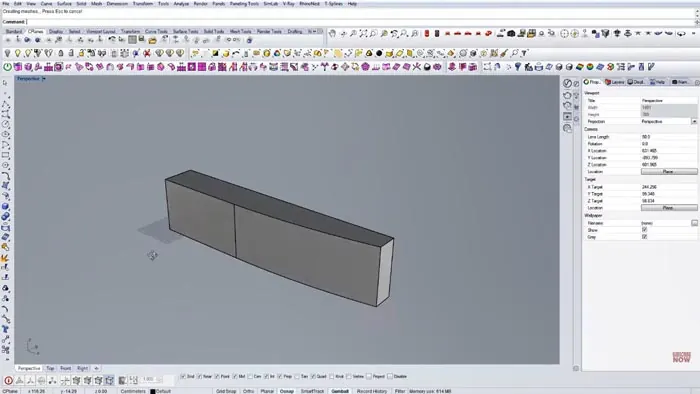Toggle the Near osnap checkbox
The width and height of the screenshot is (700, 394).
200,377
